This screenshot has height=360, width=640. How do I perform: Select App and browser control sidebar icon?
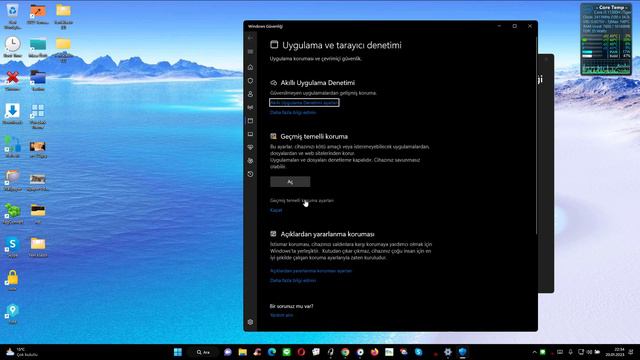(251, 121)
